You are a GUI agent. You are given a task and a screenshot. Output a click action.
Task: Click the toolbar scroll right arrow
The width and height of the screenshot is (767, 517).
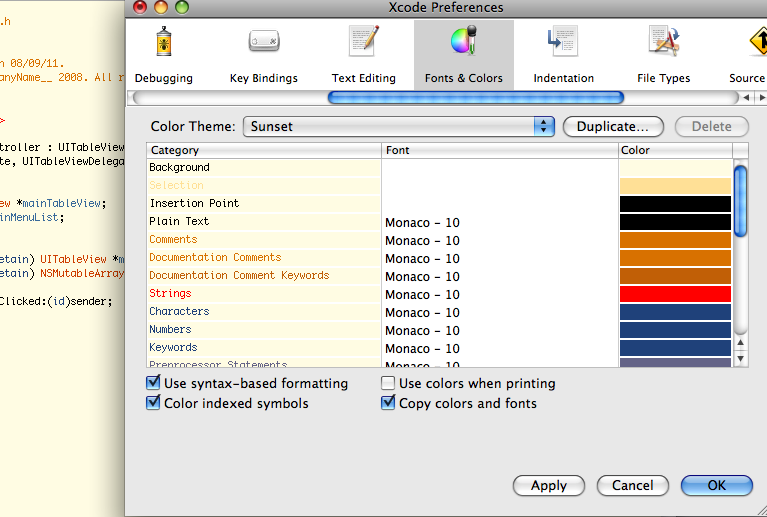coord(761,98)
